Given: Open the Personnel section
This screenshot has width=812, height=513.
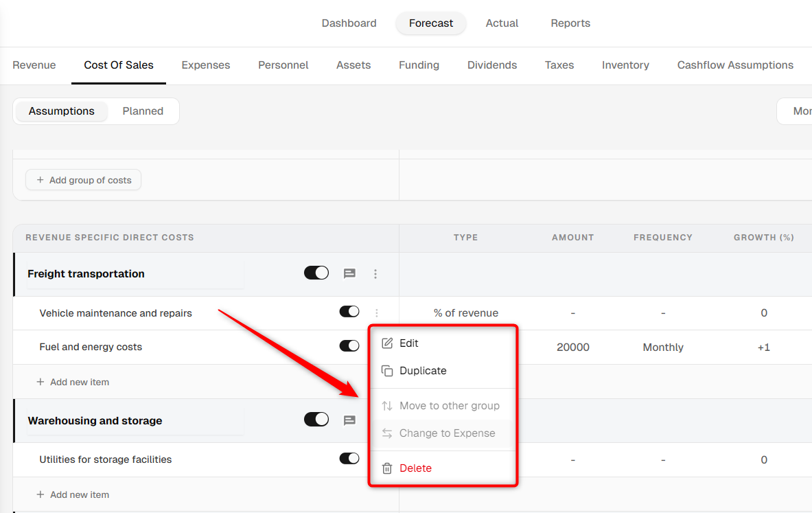Looking at the screenshot, I should (283, 65).
